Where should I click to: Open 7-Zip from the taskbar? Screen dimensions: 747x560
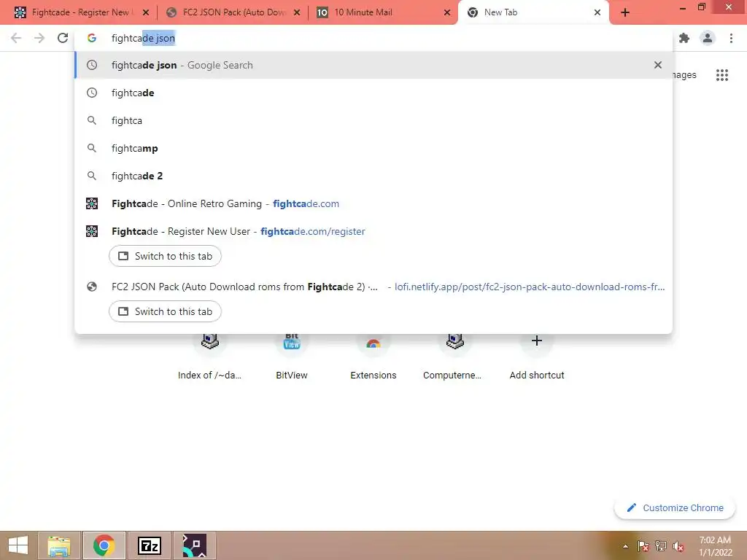(x=149, y=545)
